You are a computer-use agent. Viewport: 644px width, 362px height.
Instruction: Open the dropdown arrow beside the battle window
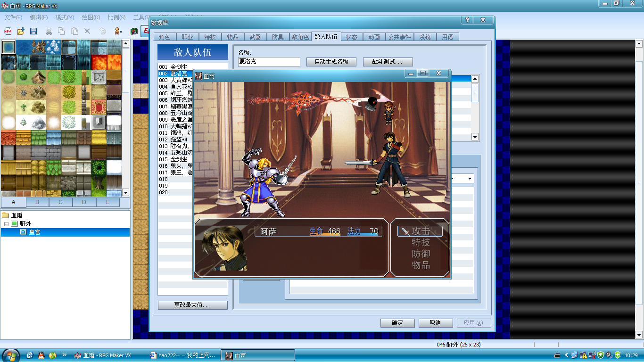tap(470, 179)
